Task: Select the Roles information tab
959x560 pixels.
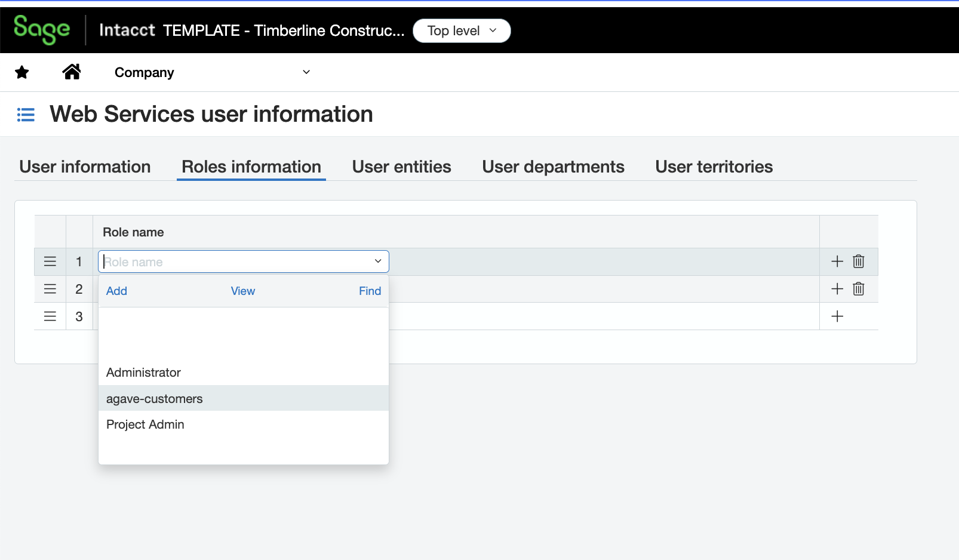Action: point(251,167)
